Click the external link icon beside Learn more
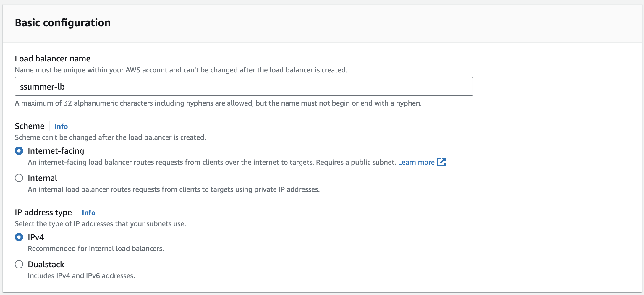 [x=441, y=162]
